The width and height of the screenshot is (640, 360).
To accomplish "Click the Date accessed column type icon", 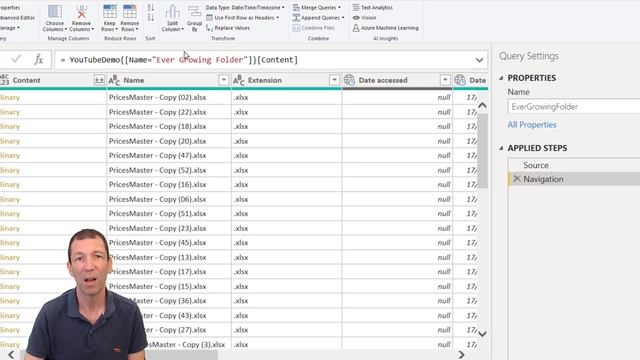I will pos(349,80).
